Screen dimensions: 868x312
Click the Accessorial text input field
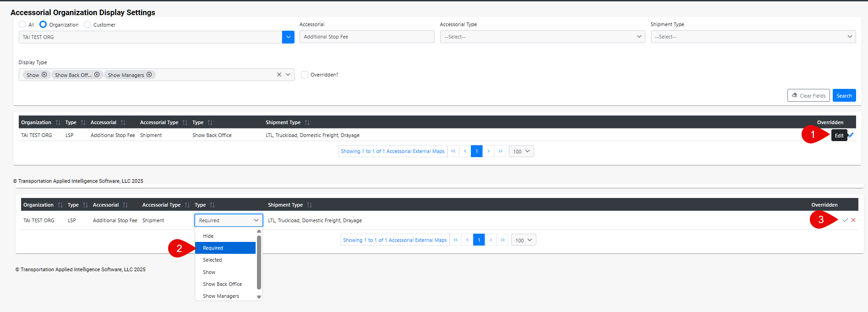click(x=367, y=37)
